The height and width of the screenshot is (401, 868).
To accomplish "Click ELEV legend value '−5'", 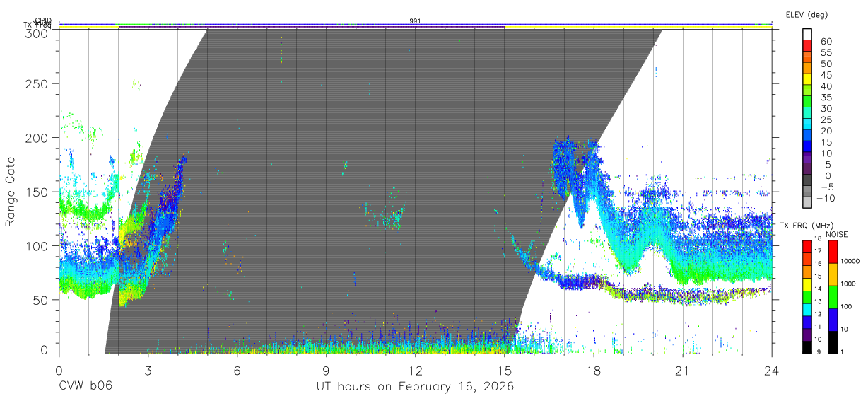I will [826, 187].
